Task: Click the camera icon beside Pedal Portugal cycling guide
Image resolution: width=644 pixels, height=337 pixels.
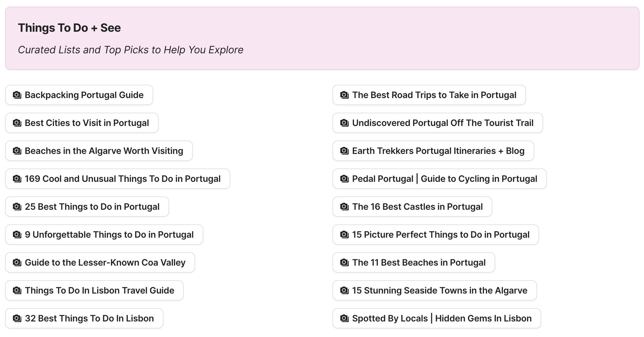Action: point(344,179)
